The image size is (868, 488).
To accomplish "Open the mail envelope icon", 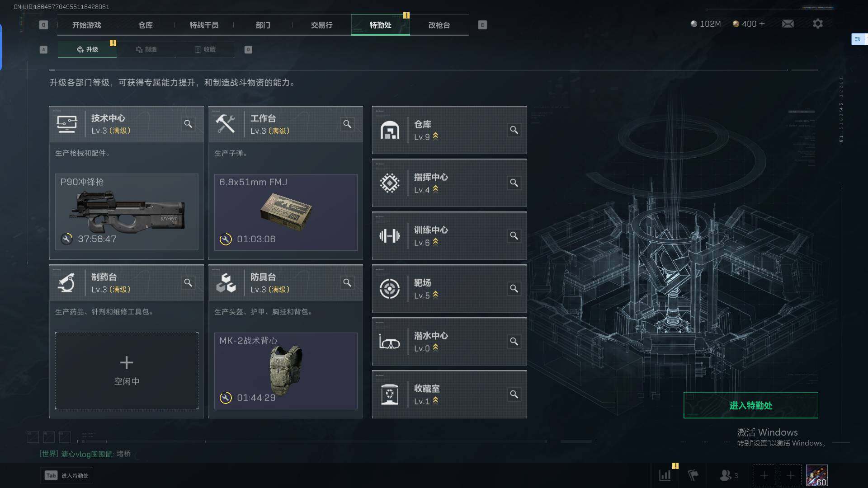I will click(788, 24).
